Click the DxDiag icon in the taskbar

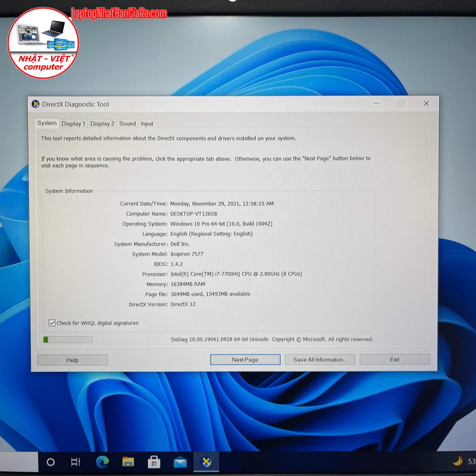point(206,462)
